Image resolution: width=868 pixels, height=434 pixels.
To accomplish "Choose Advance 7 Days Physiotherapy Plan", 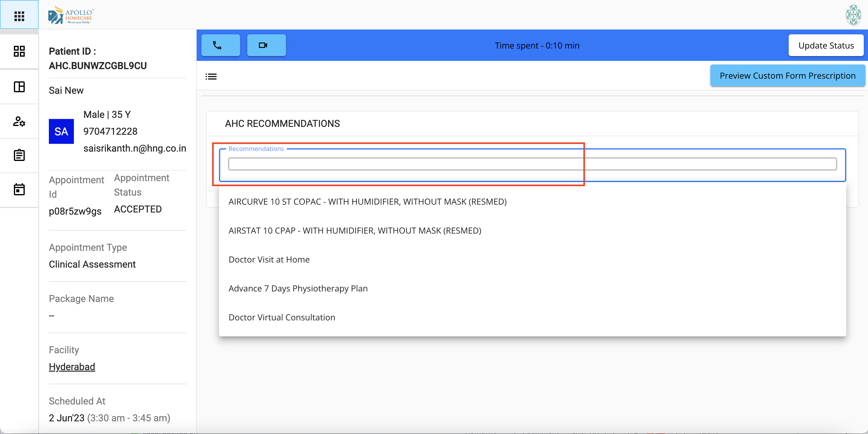I will [298, 288].
